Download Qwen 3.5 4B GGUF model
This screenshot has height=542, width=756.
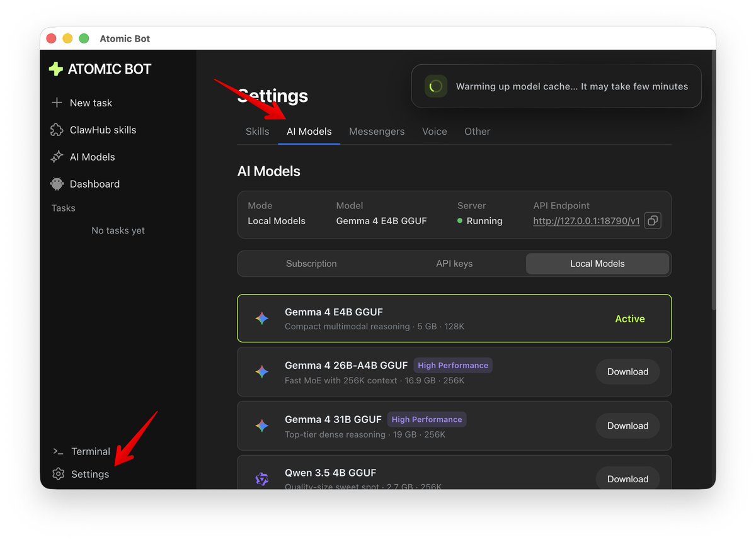point(627,479)
